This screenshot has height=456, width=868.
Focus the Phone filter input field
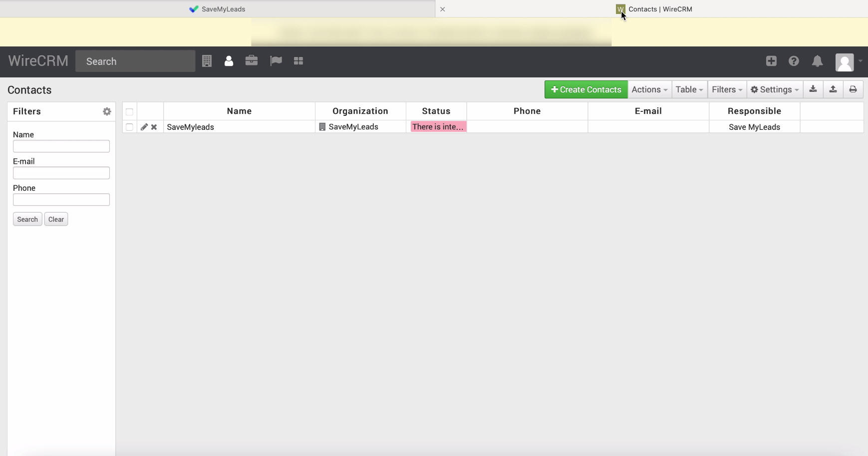pos(61,200)
